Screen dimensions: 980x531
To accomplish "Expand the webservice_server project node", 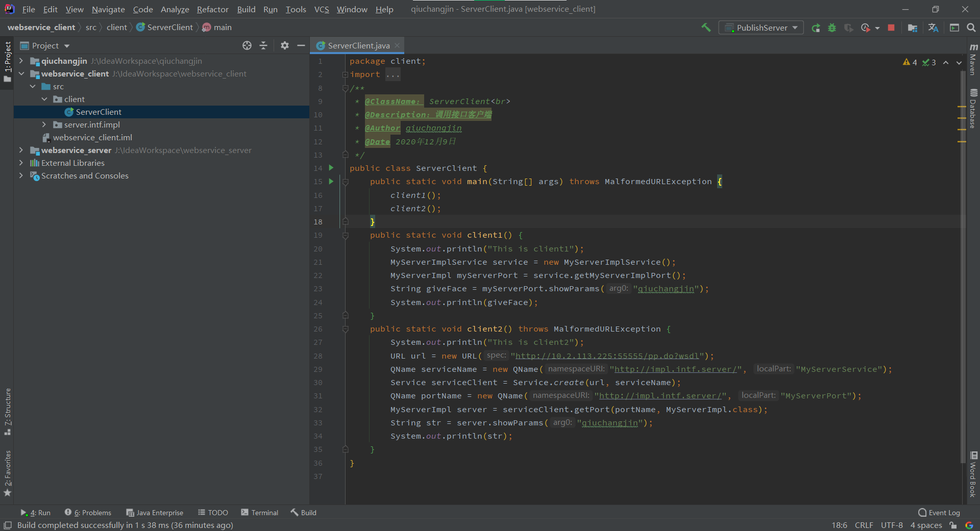I will click(x=20, y=150).
